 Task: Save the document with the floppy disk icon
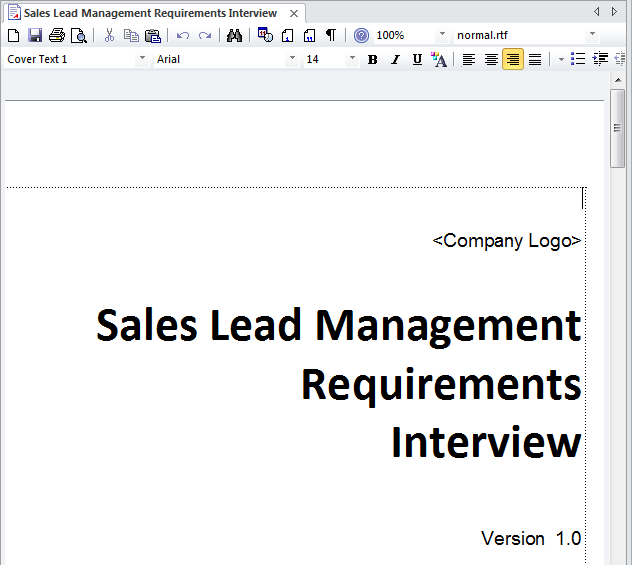point(35,36)
